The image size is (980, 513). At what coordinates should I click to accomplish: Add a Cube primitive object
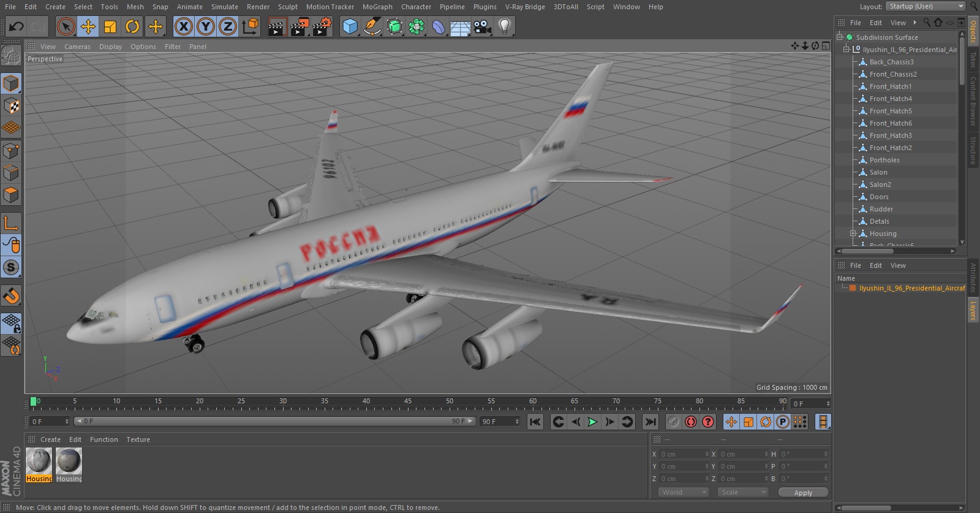click(350, 26)
